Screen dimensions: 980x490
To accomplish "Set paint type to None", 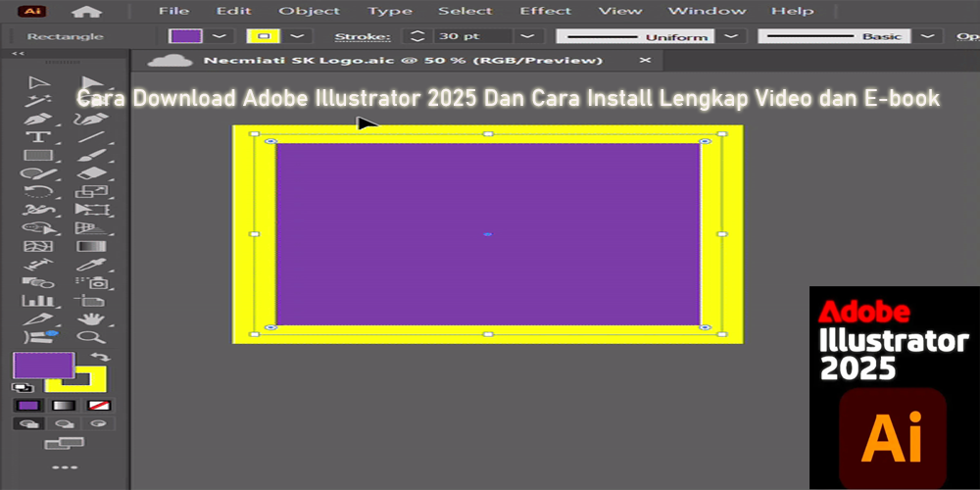I will coord(99,405).
